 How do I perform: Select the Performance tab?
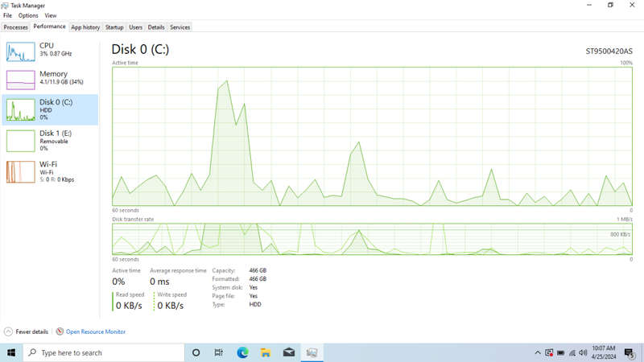[49, 27]
